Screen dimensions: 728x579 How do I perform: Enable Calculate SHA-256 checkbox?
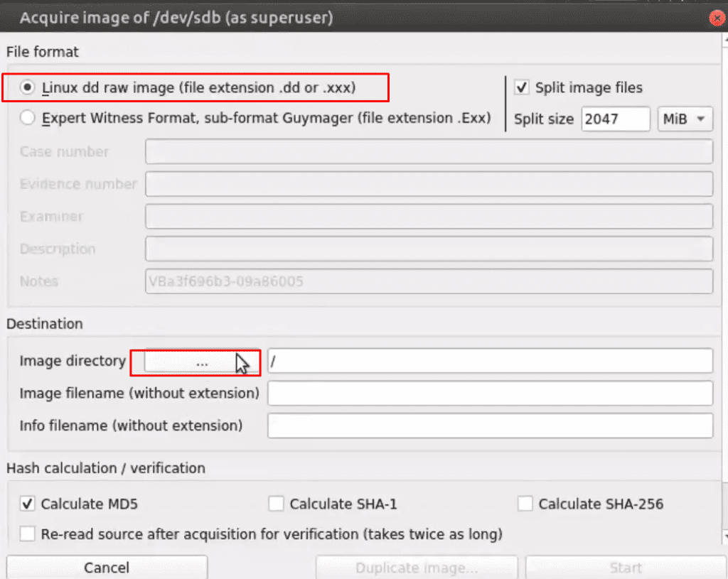click(525, 504)
